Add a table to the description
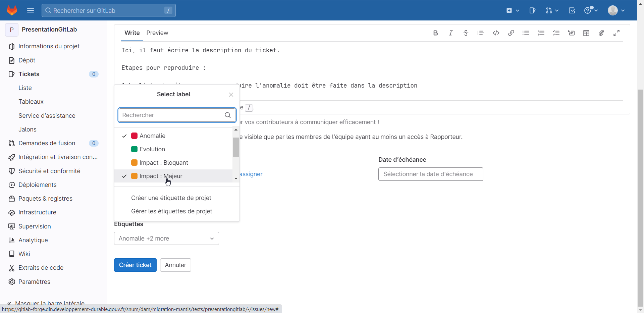The image size is (644, 313). pyautogui.click(x=586, y=33)
